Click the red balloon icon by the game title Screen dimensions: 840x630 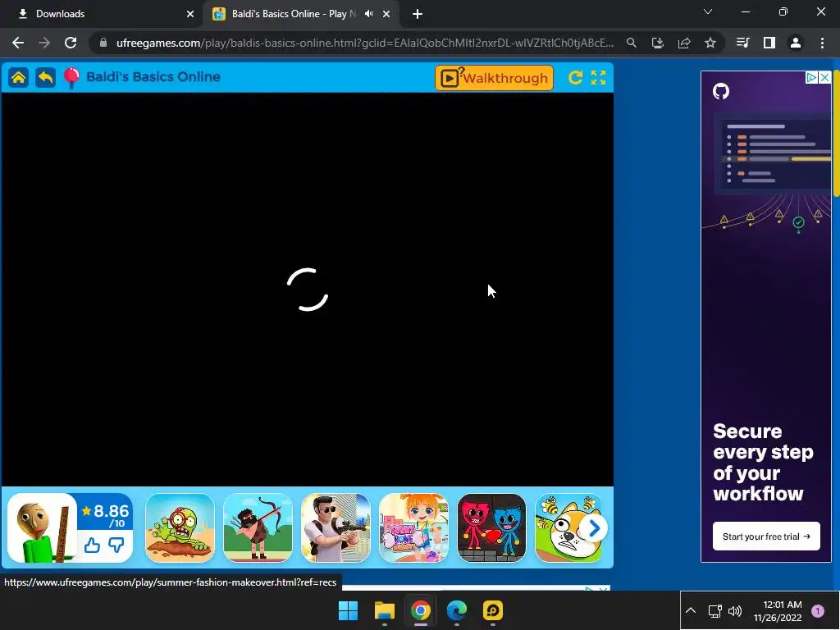point(71,78)
